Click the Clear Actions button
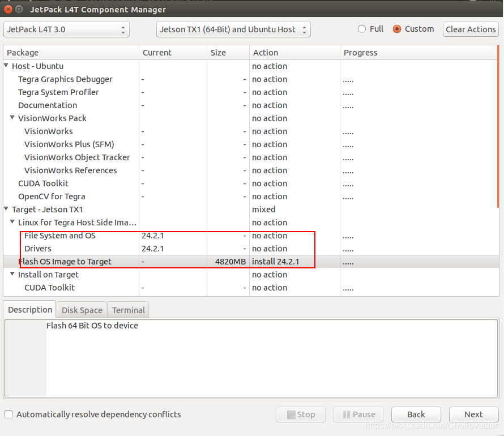504x436 pixels. (471, 29)
